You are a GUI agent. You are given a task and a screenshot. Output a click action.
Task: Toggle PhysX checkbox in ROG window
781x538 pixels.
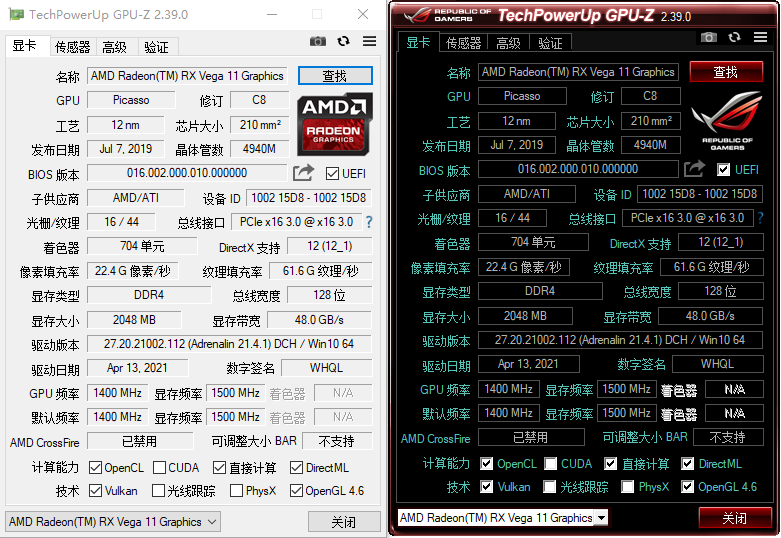(628, 487)
